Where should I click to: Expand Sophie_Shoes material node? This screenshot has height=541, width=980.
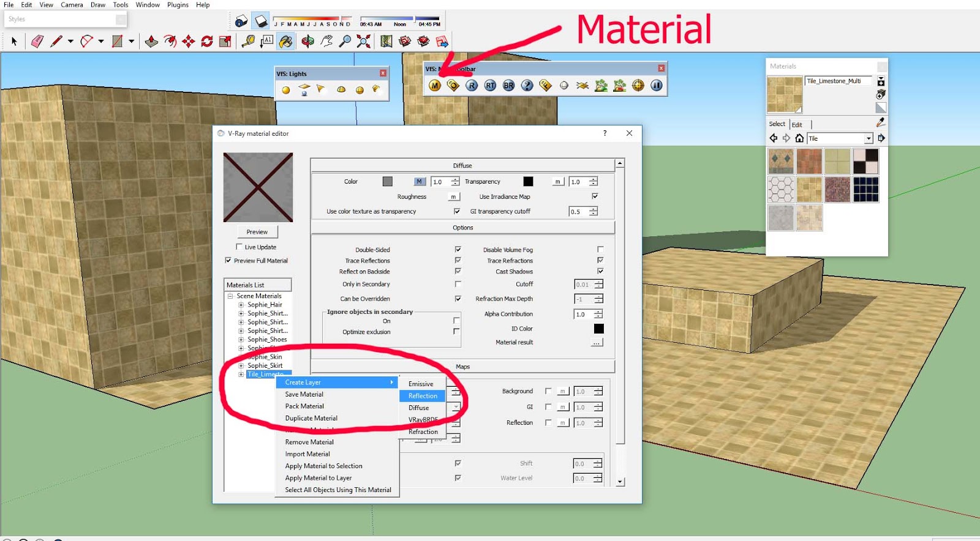pos(241,339)
